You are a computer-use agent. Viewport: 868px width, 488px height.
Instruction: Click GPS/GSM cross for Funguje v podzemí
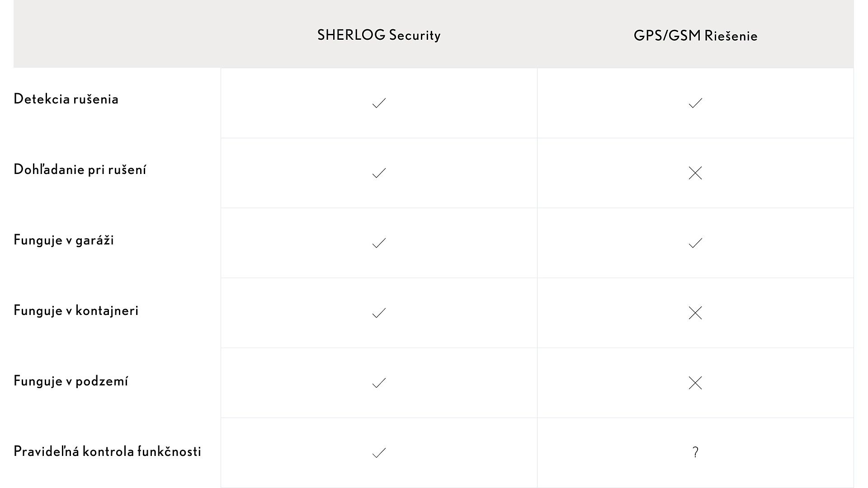click(x=695, y=383)
